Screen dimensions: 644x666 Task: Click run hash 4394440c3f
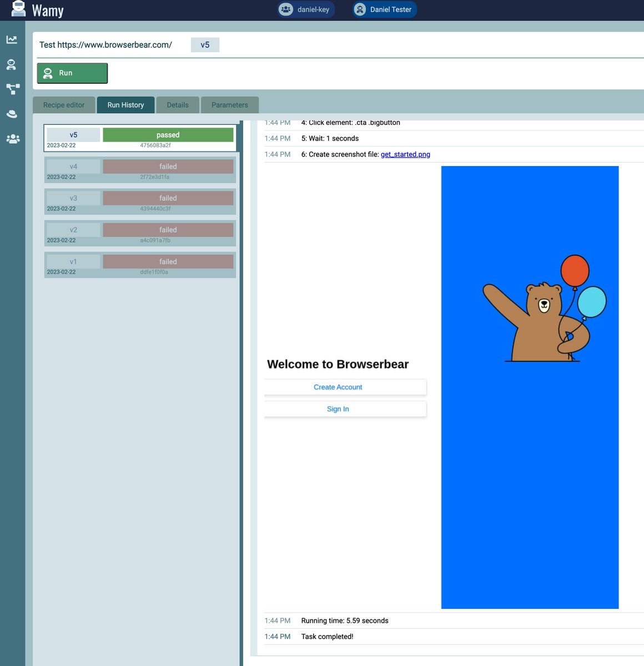point(155,209)
